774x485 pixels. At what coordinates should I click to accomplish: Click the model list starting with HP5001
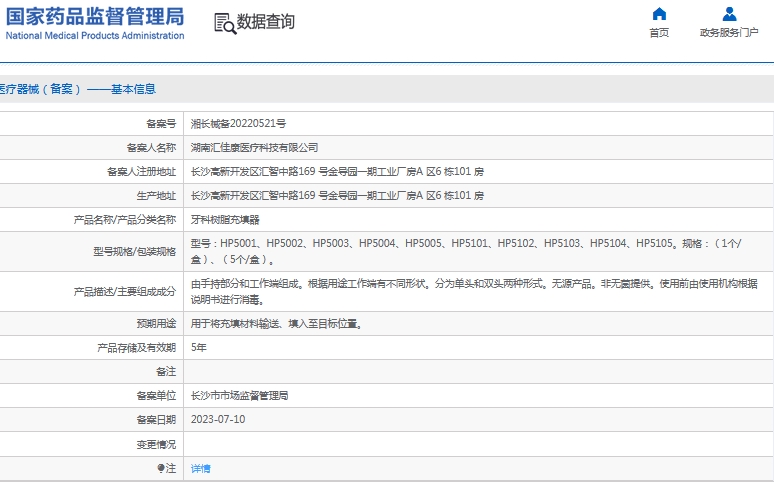tap(466, 251)
